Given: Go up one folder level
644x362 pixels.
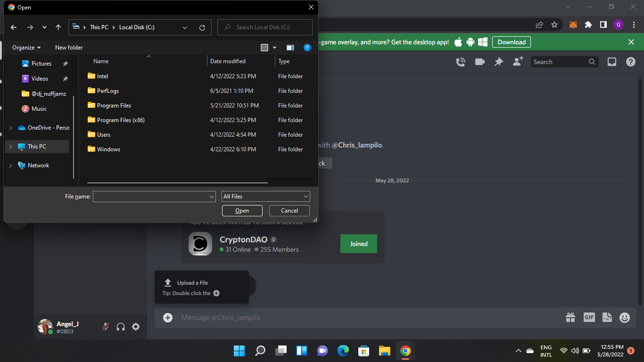Looking at the screenshot, I should pyautogui.click(x=58, y=27).
